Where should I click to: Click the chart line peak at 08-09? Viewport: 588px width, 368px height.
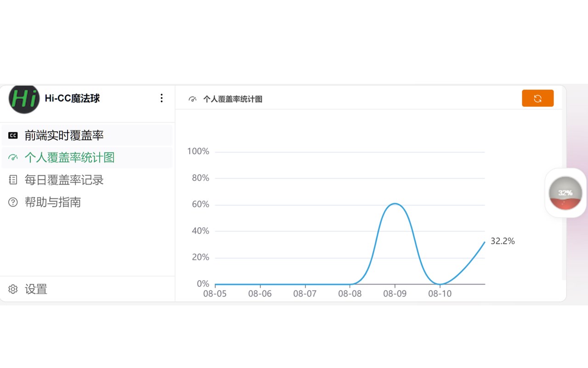click(395, 203)
